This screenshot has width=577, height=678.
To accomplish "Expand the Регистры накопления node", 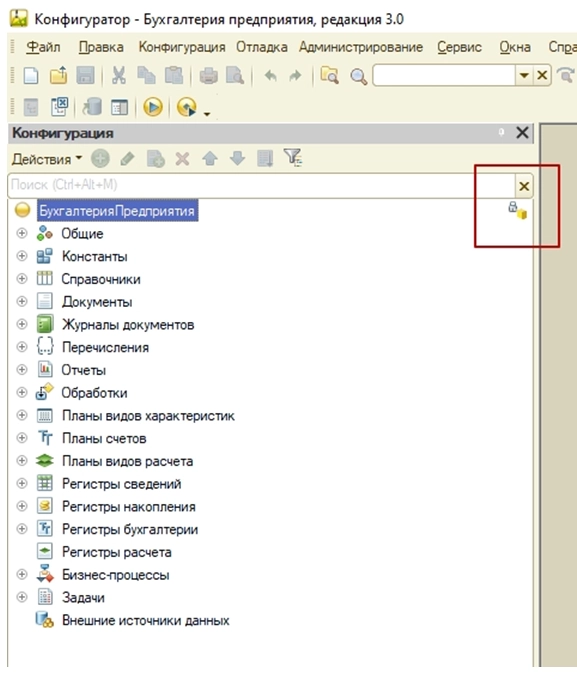I will point(22,506).
